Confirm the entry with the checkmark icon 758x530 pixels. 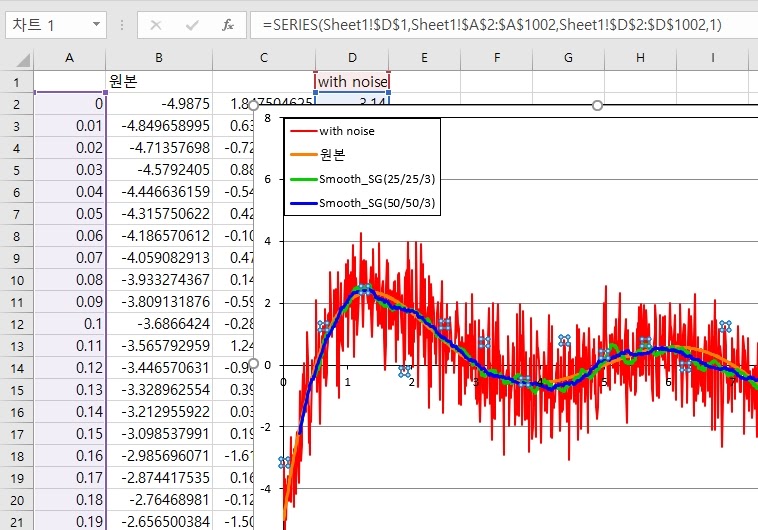(192, 25)
